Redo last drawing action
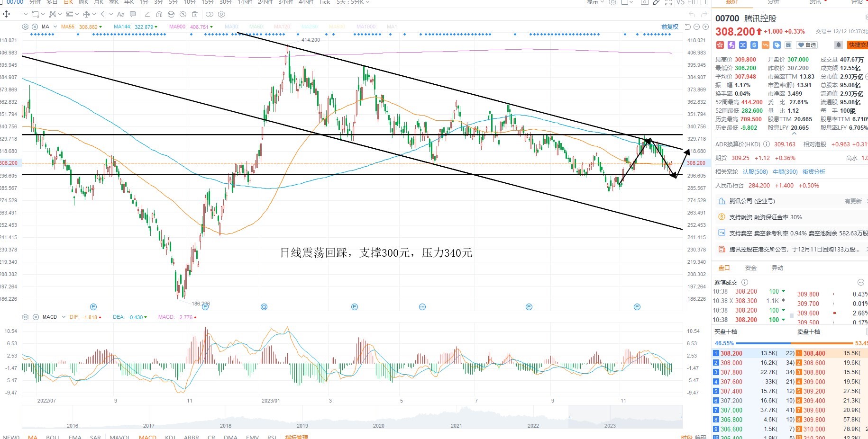 pyautogui.click(x=704, y=14)
